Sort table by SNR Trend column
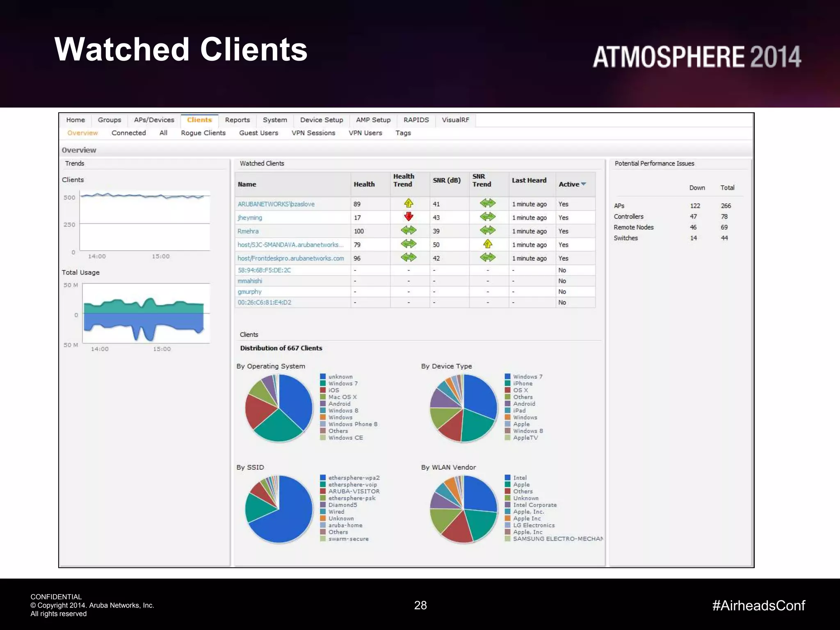This screenshot has height=630, width=840. tap(482, 180)
